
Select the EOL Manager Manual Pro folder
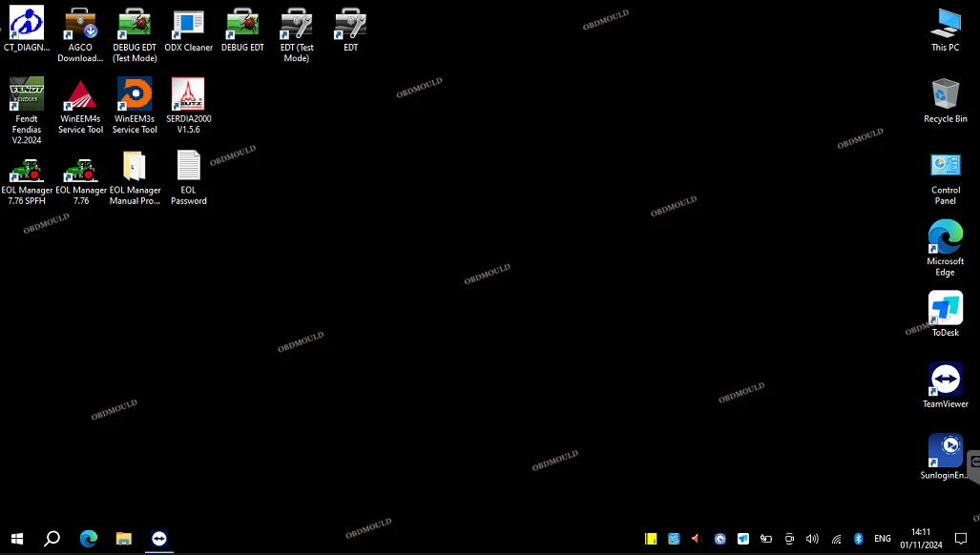[x=135, y=168]
